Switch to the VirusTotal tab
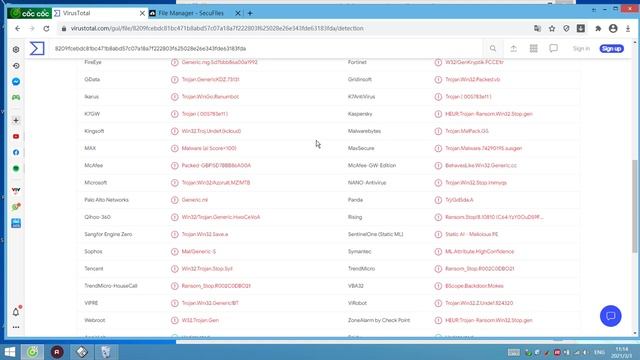 pyautogui.click(x=99, y=13)
